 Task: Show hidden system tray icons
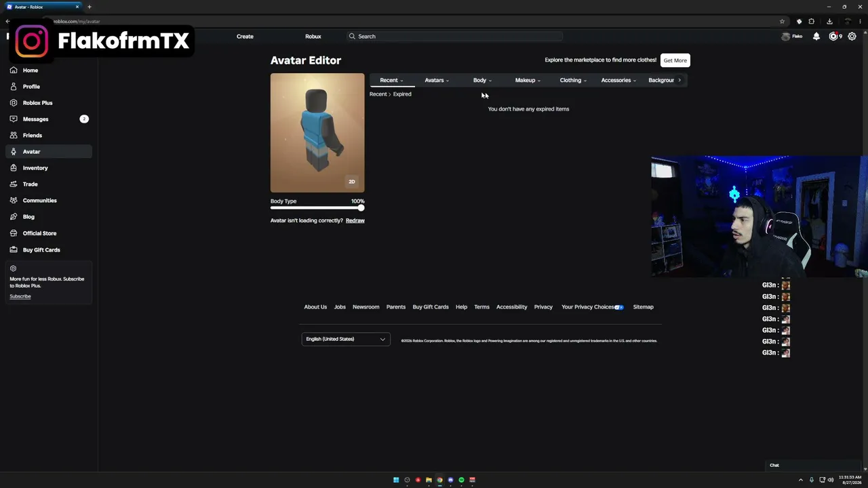pos(801,480)
